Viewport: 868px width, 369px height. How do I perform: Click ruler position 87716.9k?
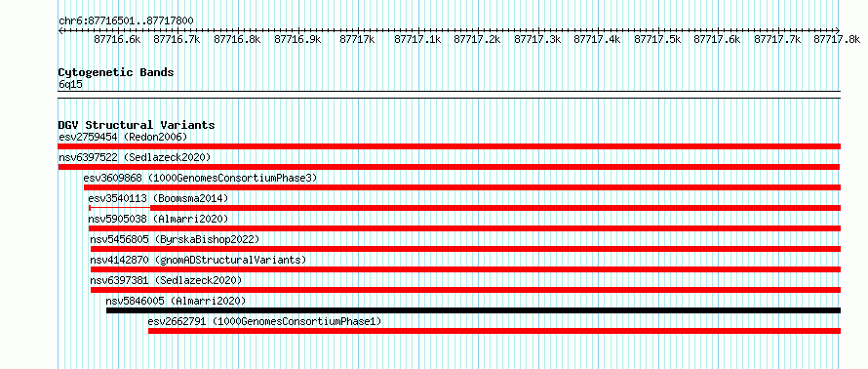297,39
